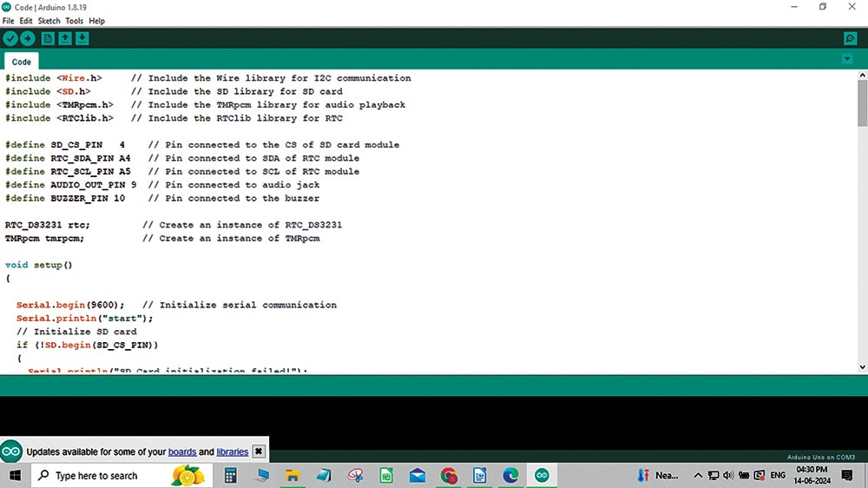Open a sketch with the up-arrow icon
868x488 pixels.
(x=65, y=38)
